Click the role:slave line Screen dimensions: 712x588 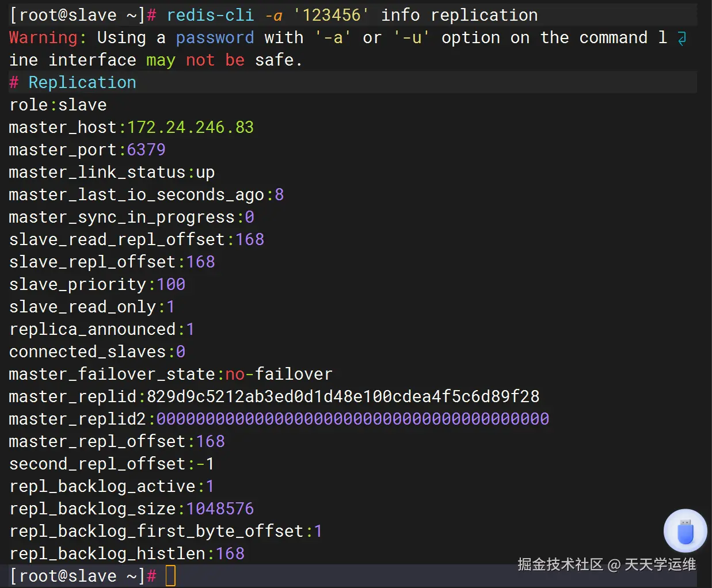[58, 105]
